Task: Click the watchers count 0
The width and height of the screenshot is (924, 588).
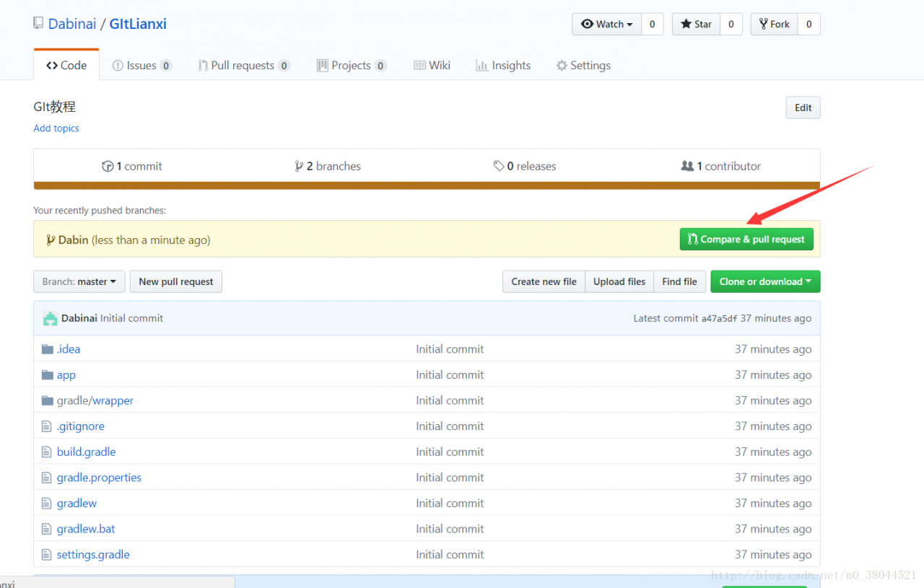Action: [652, 24]
